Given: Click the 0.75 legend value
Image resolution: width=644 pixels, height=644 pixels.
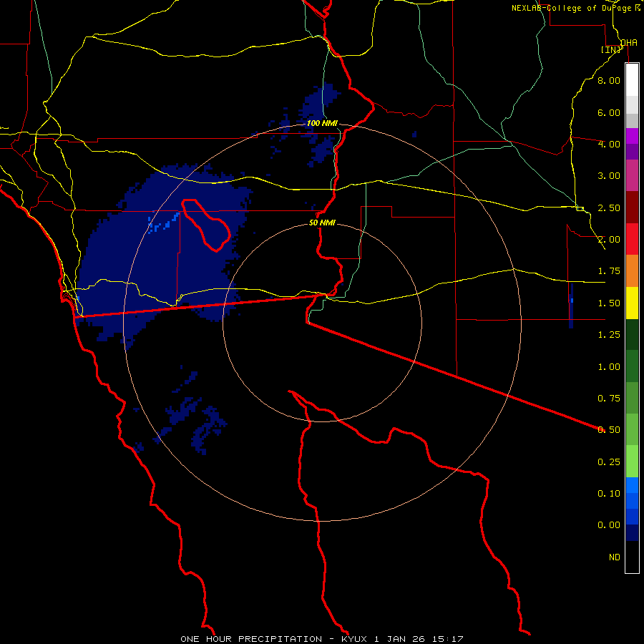Looking at the screenshot, I should point(609,399).
